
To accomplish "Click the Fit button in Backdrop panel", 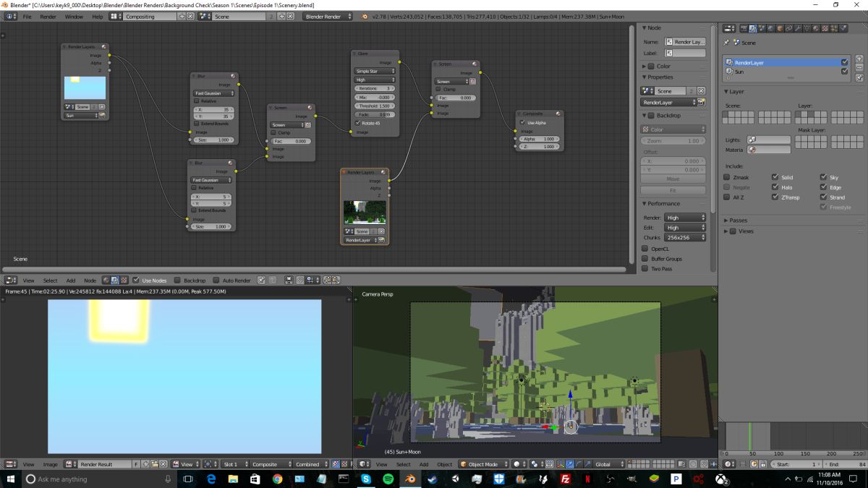I will (x=673, y=190).
